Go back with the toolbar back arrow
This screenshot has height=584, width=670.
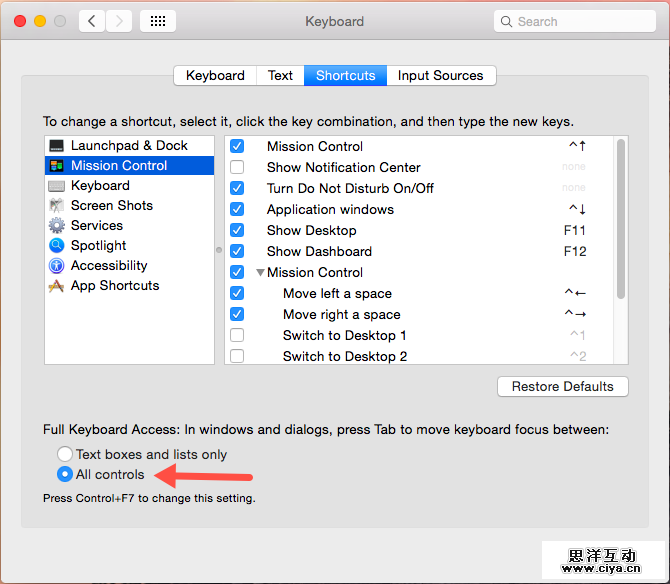tap(92, 21)
